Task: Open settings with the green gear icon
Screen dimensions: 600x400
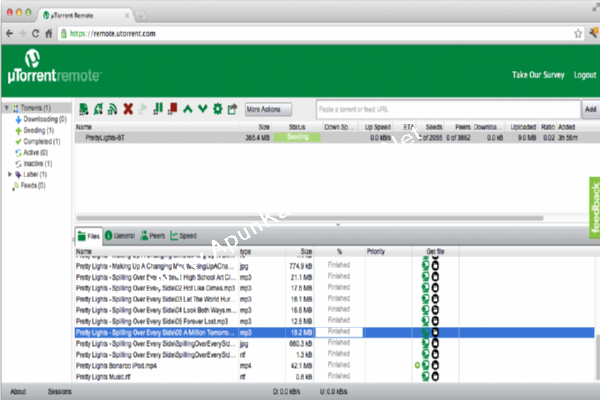Action: click(x=217, y=109)
